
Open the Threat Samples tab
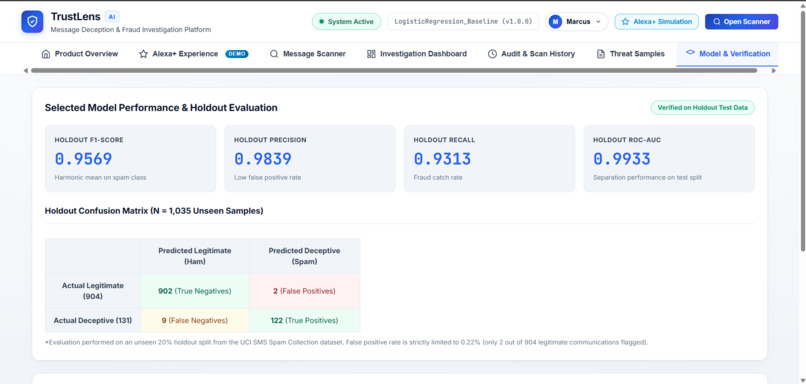(x=631, y=53)
